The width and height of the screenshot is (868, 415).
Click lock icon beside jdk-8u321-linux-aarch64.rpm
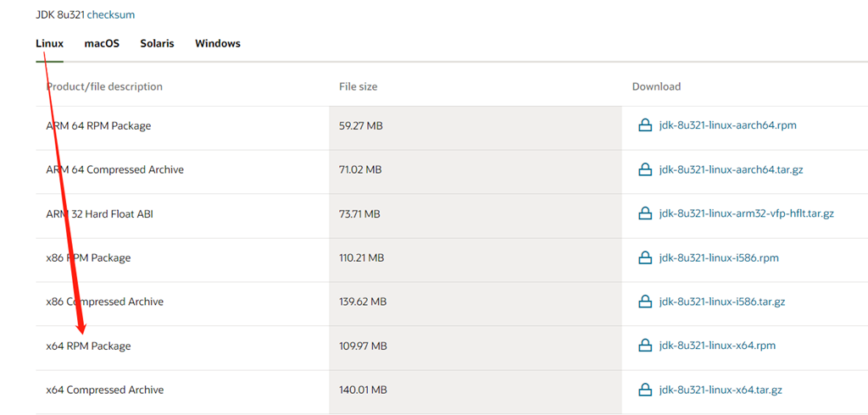644,125
